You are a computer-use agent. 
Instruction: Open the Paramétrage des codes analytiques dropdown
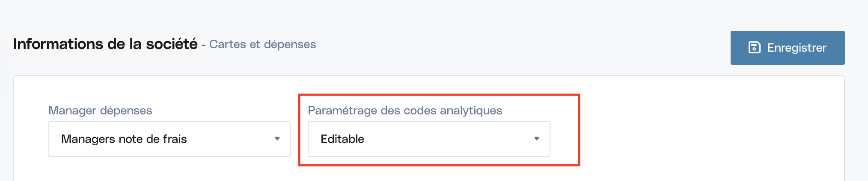429,139
